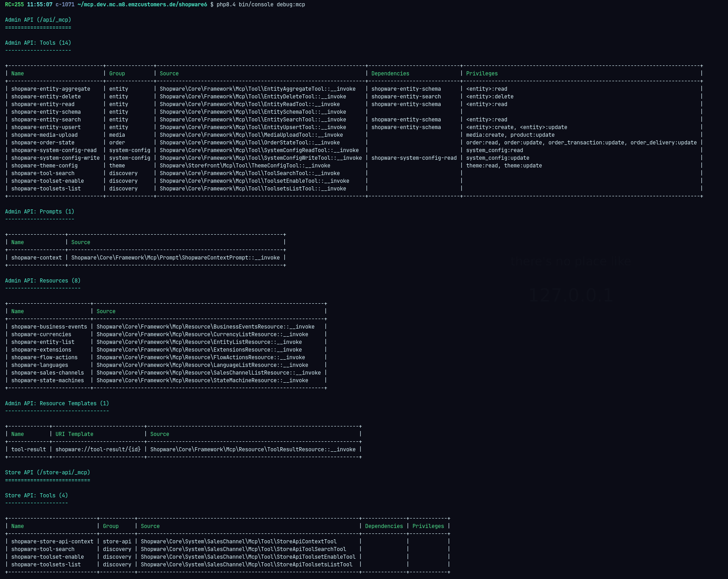The height and width of the screenshot is (579, 728).
Task: Click the "shopware-system-config-write" tool name
Action: pos(56,158)
